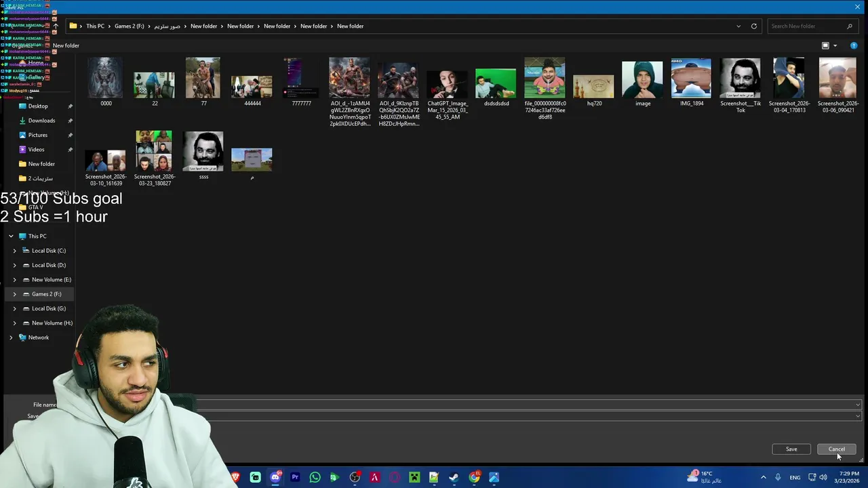Select the Network item in sidebar
The height and width of the screenshot is (488, 868).
click(39, 338)
